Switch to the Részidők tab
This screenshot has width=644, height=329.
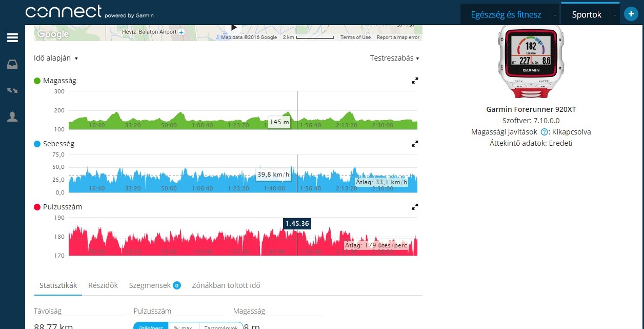103,285
